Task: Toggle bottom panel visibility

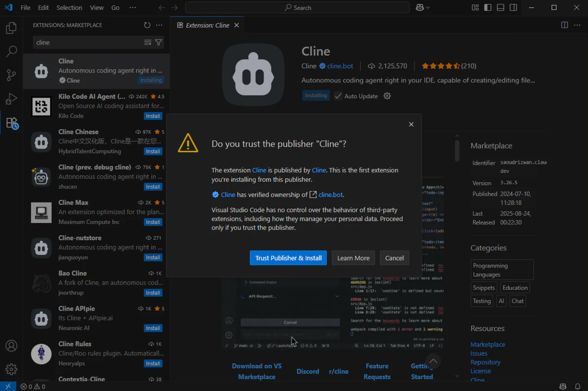Action: click(501, 7)
